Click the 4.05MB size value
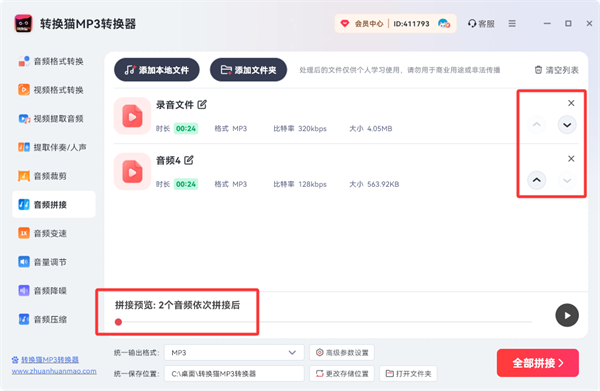Viewport: 600px width, 391px height. pyautogui.click(x=380, y=129)
